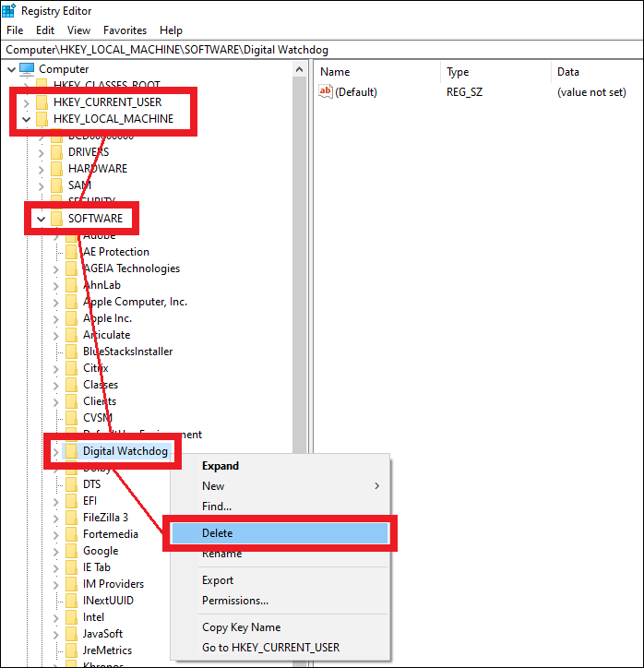Click the Name column header
Viewport: 644px width, 668px height.
[x=335, y=72]
